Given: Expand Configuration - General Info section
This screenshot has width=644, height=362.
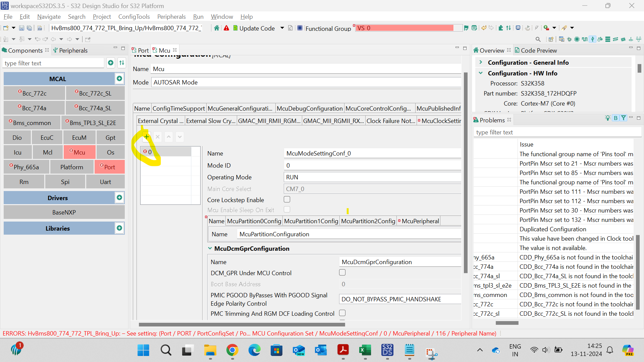Looking at the screenshot, I should pyautogui.click(x=481, y=62).
